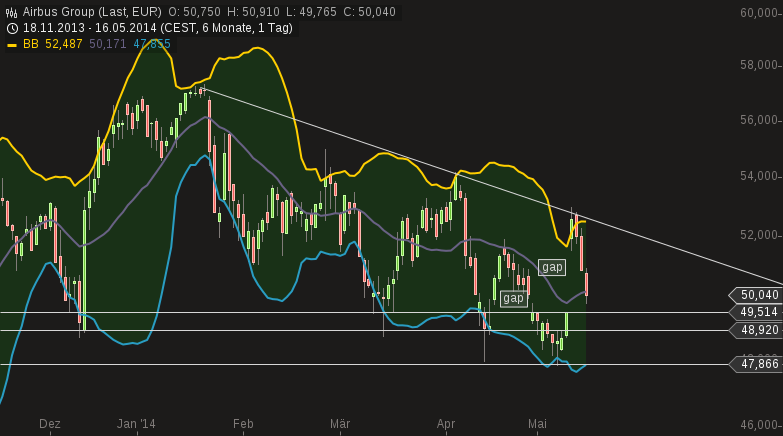Click the 58,000 price axis label

[x=760, y=65]
